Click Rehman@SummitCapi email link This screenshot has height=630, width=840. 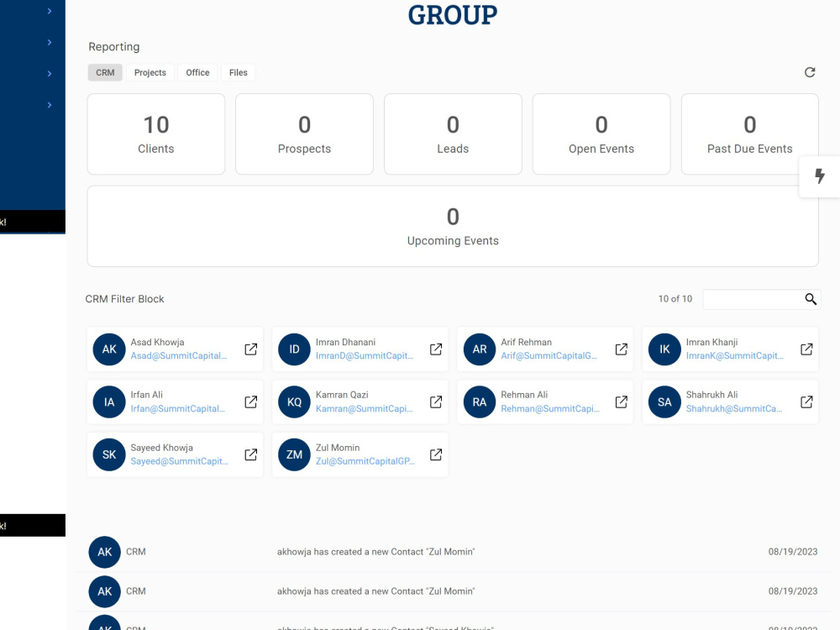tap(550, 409)
